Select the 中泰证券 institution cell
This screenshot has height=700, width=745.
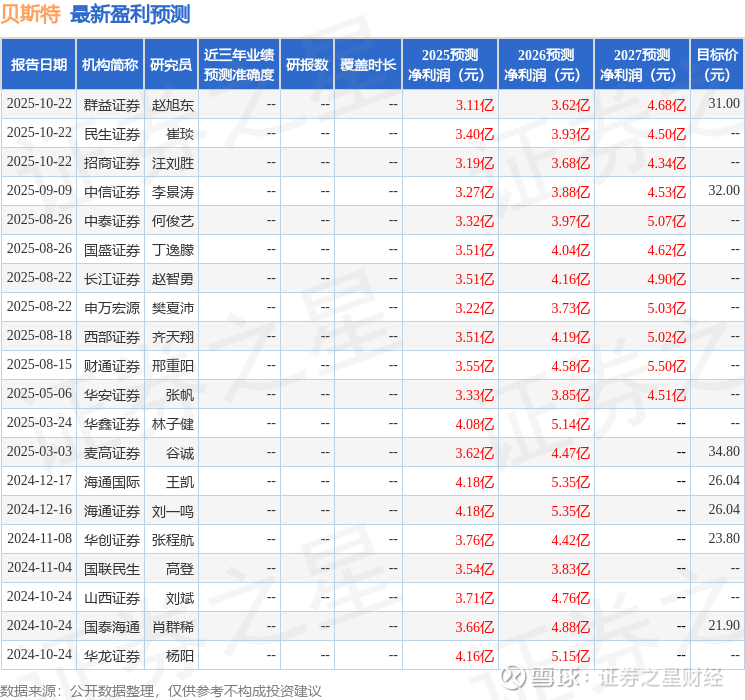[x=112, y=221]
